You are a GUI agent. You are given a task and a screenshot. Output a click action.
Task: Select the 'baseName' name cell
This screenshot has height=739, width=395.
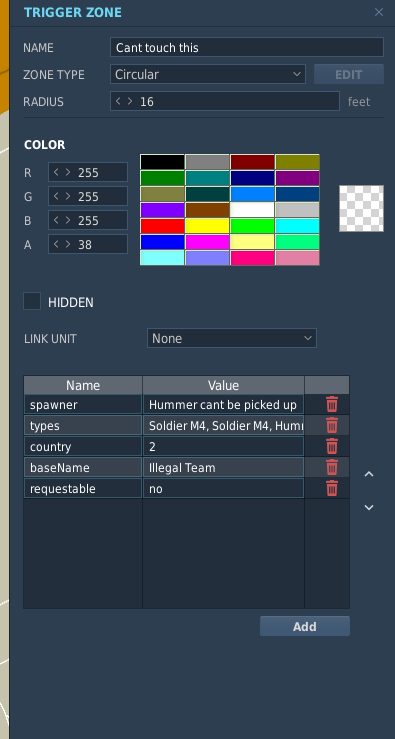83,467
